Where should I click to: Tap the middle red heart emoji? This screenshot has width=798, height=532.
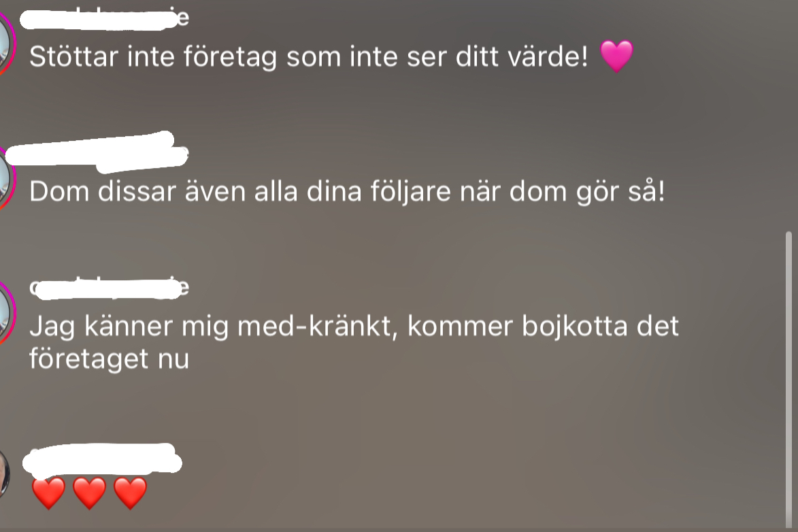pyautogui.click(x=90, y=493)
